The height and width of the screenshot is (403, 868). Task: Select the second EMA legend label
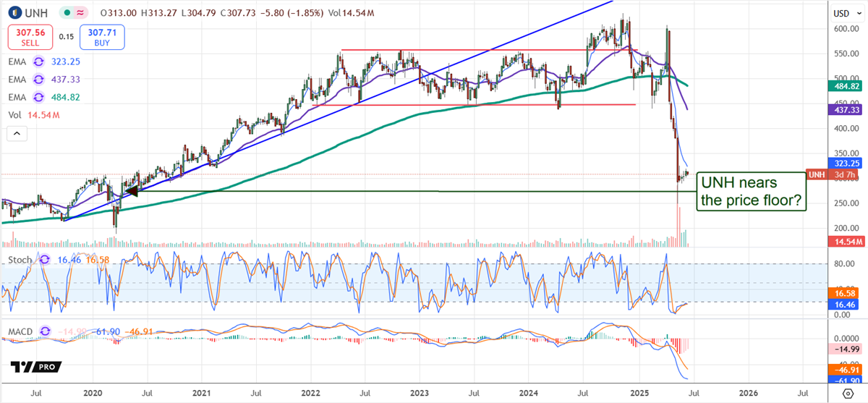tap(18, 80)
